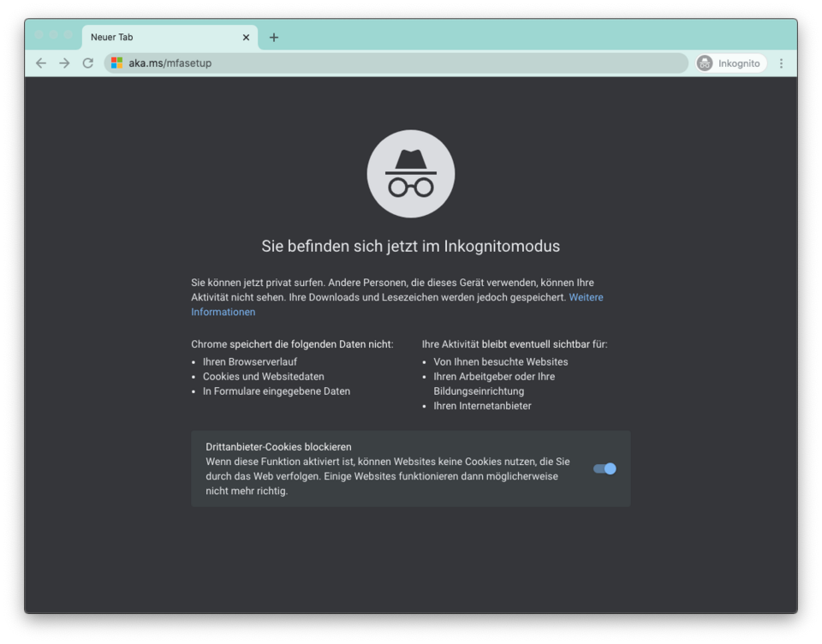Open the three-dot Chrome menu

click(x=781, y=63)
